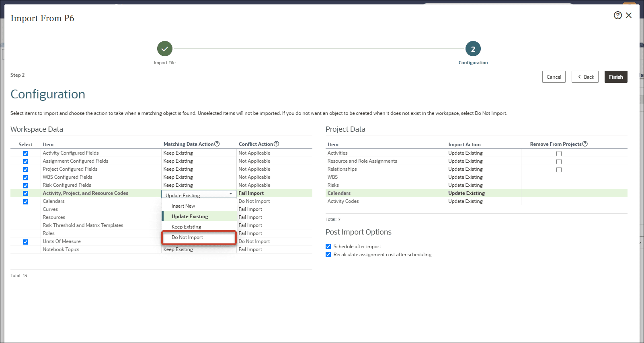Open Matching Data Action for Notebook Topics

[x=199, y=249]
